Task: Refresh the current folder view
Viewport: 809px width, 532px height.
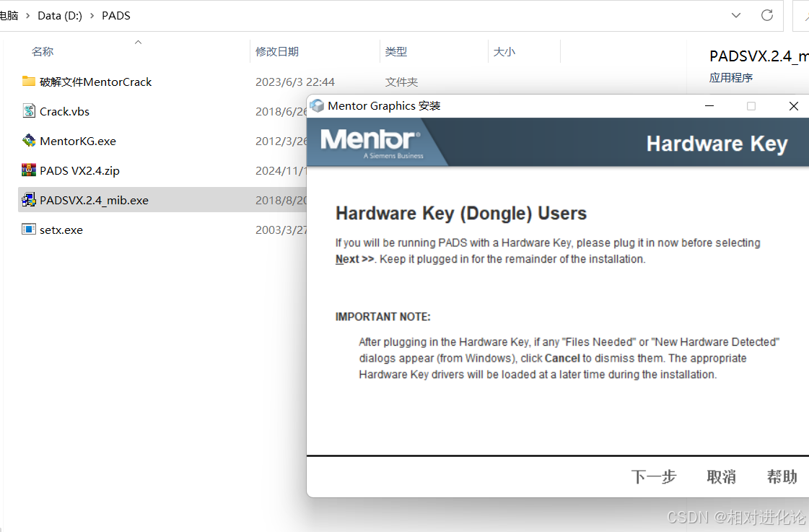Action: click(767, 15)
